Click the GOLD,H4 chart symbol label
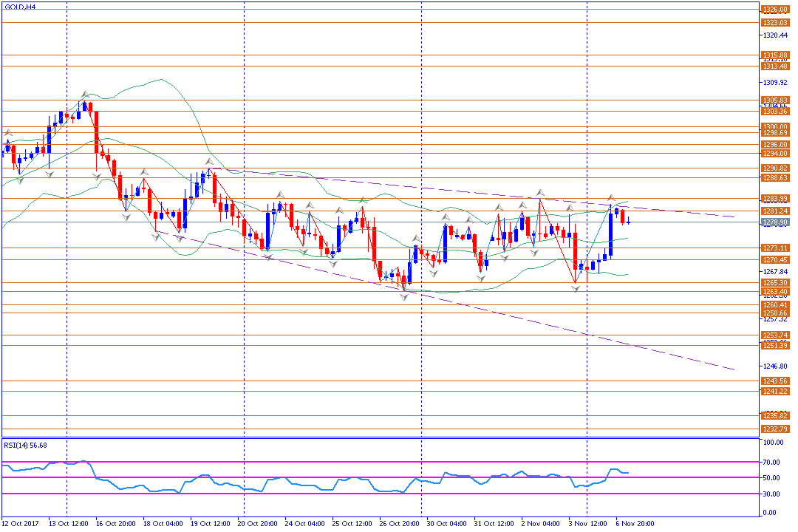The width and height of the screenshot is (798, 532). 20,7
